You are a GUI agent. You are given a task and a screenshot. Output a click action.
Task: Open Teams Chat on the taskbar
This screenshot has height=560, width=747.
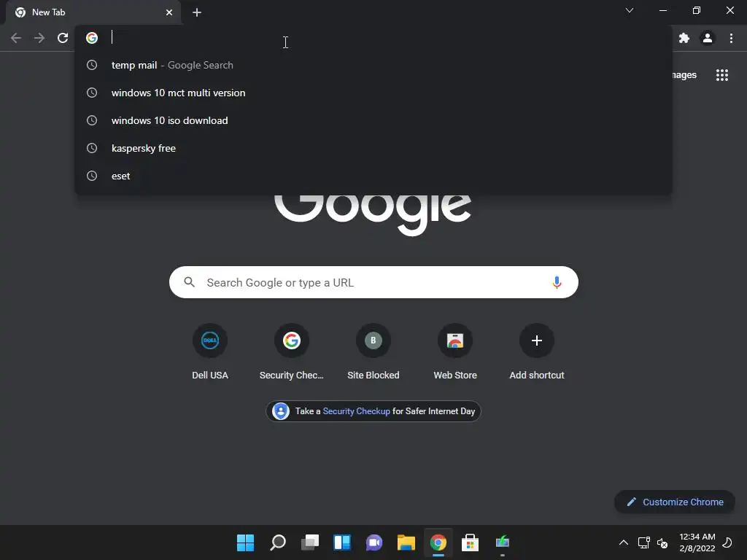(x=374, y=542)
